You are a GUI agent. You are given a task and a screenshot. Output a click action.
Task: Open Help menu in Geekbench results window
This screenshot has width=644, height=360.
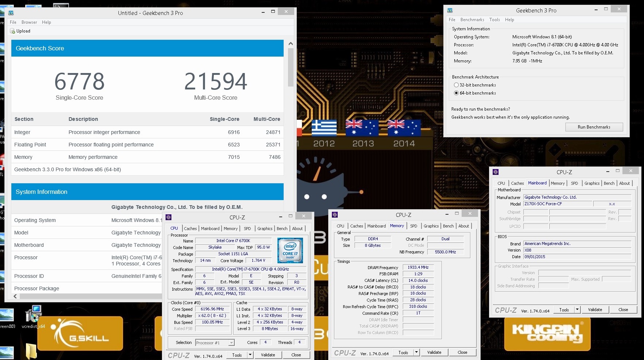(x=46, y=22)
